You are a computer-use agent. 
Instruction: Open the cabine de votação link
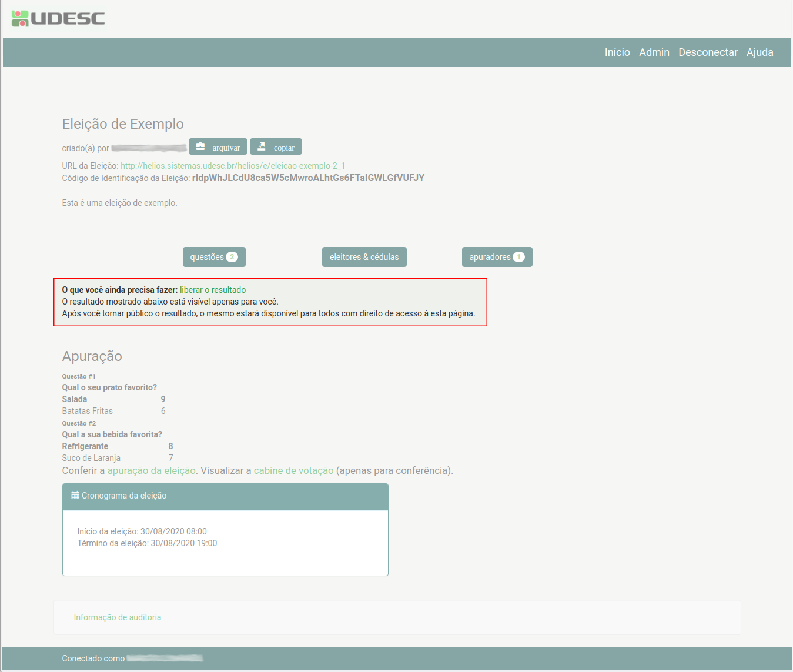pos(293,470)
